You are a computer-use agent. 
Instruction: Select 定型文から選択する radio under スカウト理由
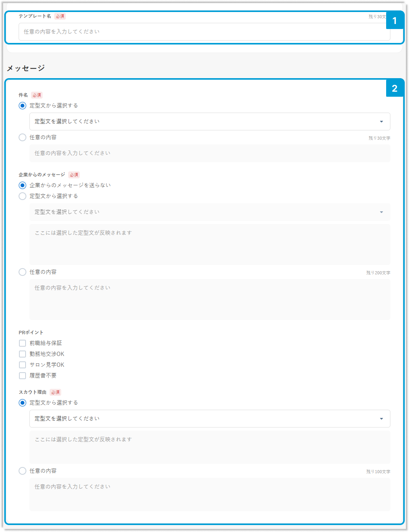(22, 403)
